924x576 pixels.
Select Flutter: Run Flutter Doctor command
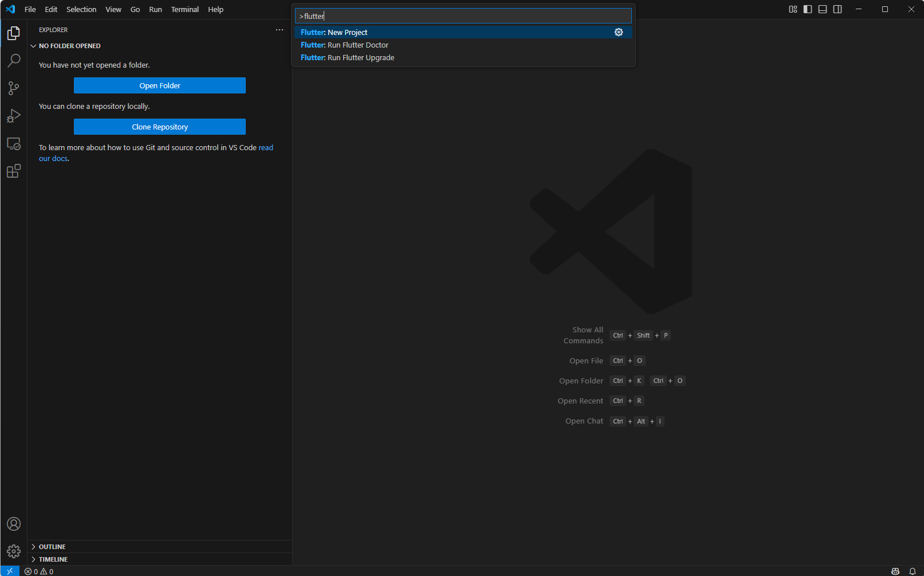click(x=463, y=45)
